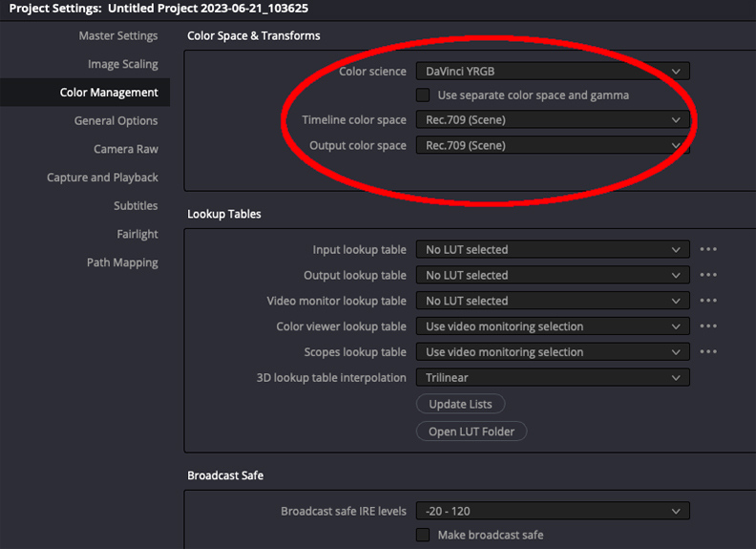Go to Fairlight settings

[x=137, y=235]
